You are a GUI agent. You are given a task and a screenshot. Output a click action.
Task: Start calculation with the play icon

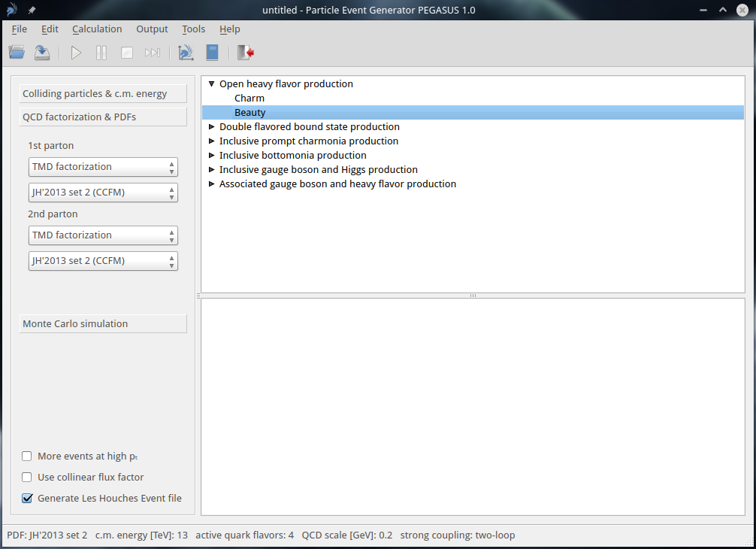76,53
